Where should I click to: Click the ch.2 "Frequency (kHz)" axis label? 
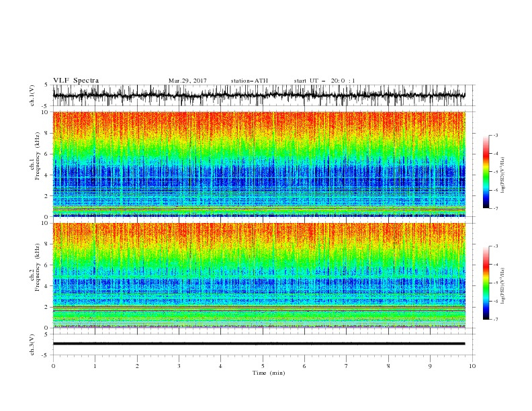click(37, 267)
